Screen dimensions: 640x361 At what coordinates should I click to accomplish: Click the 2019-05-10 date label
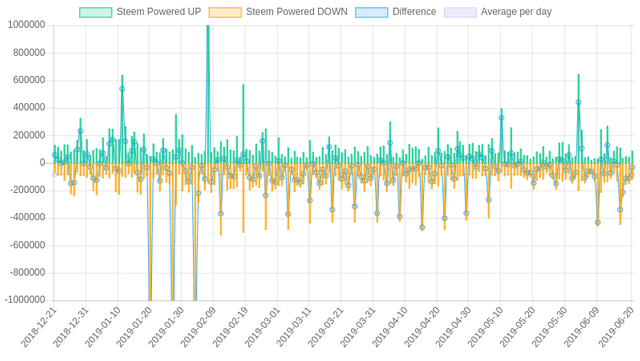coord(485,328)
